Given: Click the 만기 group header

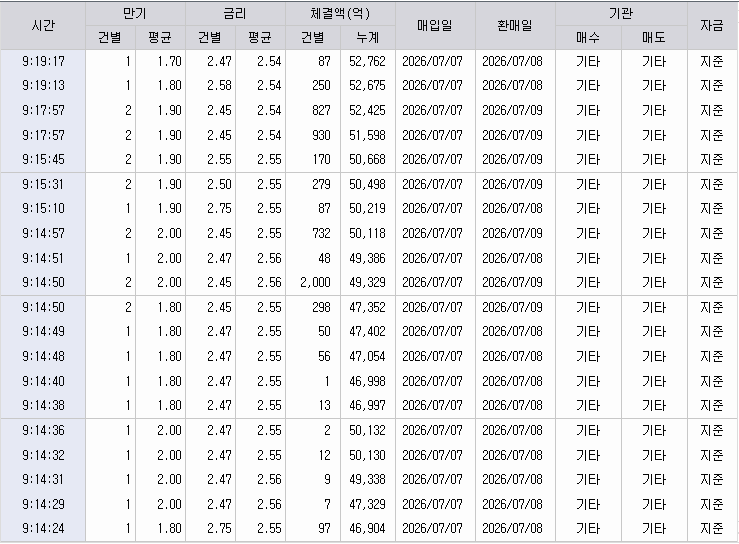Looking at the screenshot, I should pyautogui.click(x=135, y=14).
